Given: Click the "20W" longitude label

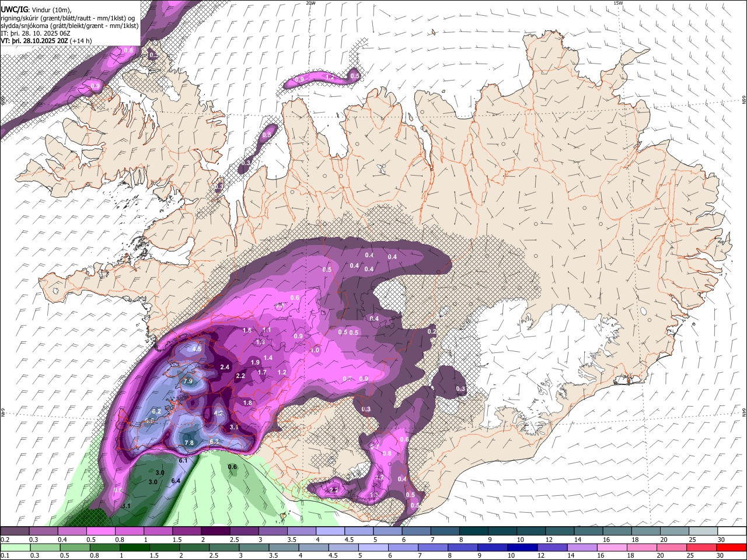Looking at the screenshot, I should coord(310,3).
